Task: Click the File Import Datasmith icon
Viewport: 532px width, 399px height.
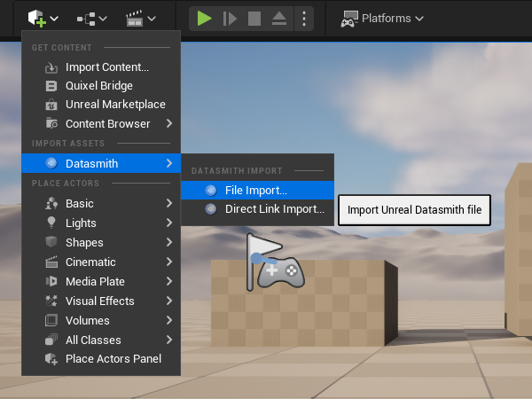Action: pos(211,191)
